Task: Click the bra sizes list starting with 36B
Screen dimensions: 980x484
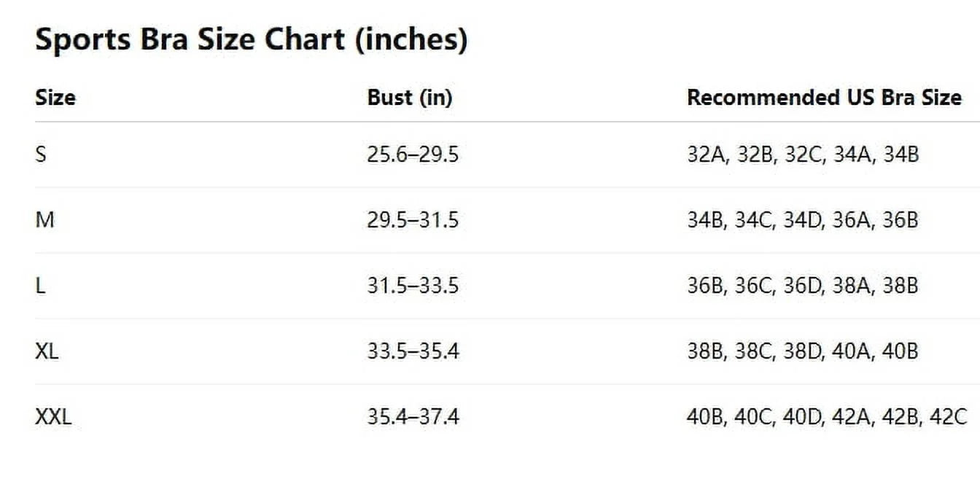Action: (x=802, y=286)
